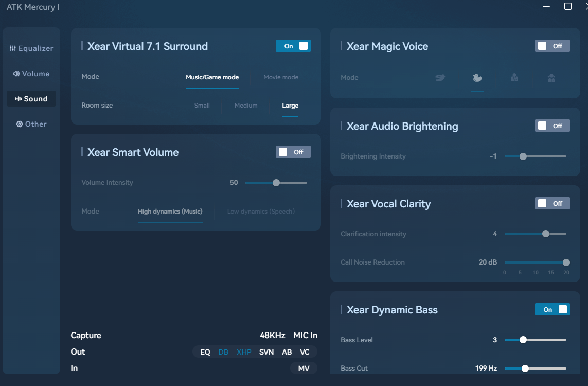
Task: Click the EQ output status indicator
Action: pos(205,352)
